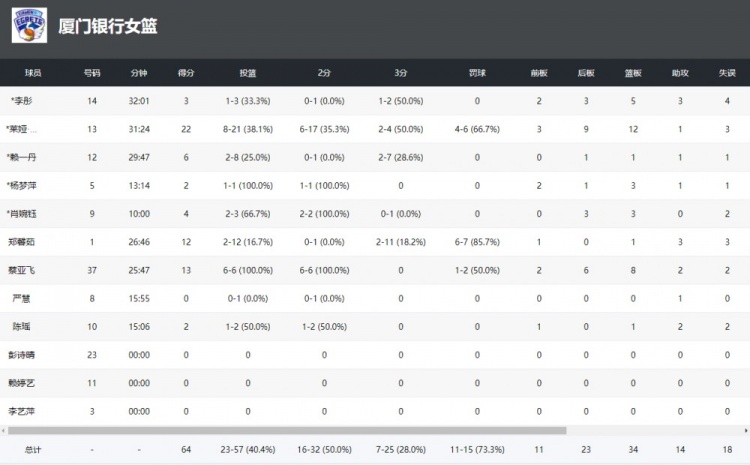Select the 2分 column header
The width and height of the screenshot is (750, 465).
click(324, 73)
